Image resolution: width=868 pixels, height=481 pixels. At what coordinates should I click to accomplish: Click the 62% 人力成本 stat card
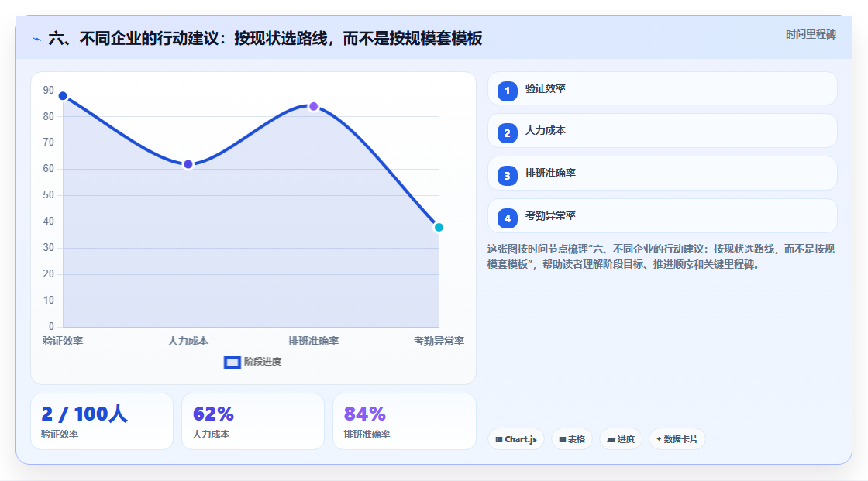[x=253, y=421]
